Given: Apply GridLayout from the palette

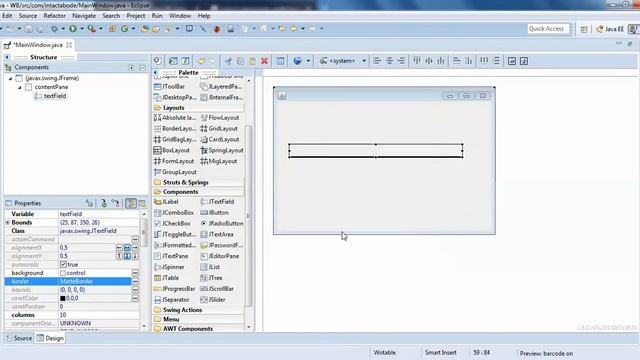Looking at the screenshot, I should [219, 129].
